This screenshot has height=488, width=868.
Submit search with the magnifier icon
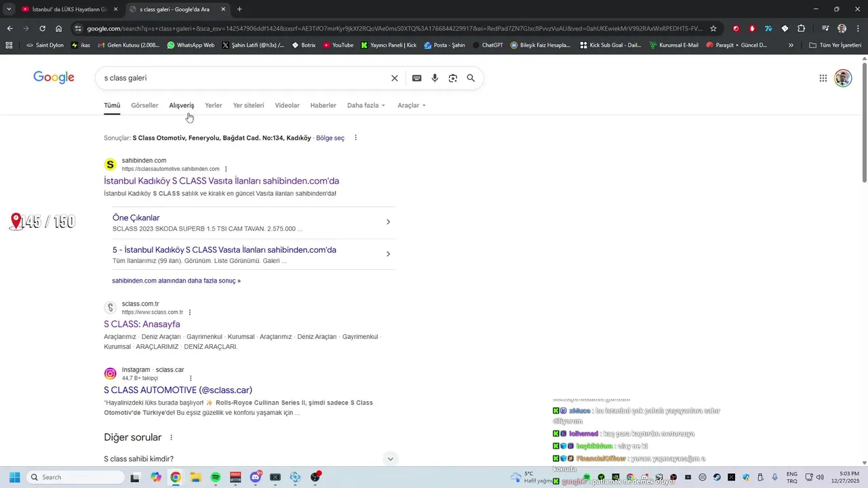point(471,78)
